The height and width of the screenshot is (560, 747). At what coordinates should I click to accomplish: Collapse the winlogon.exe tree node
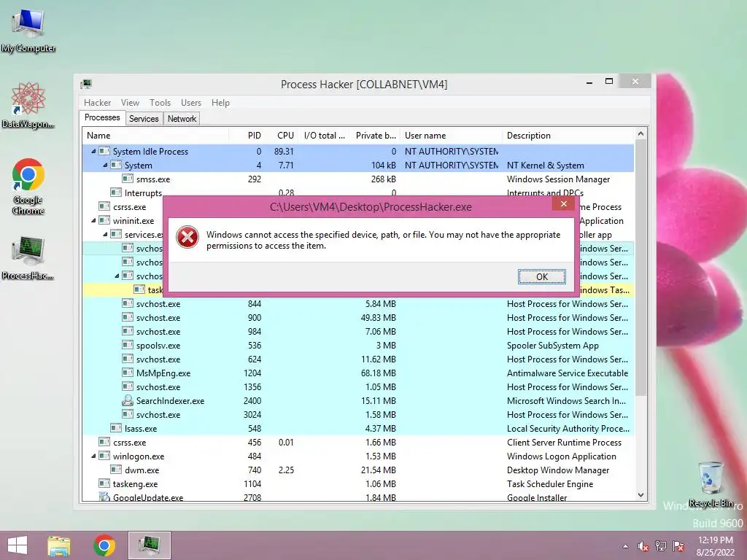(x=93, y=456)
